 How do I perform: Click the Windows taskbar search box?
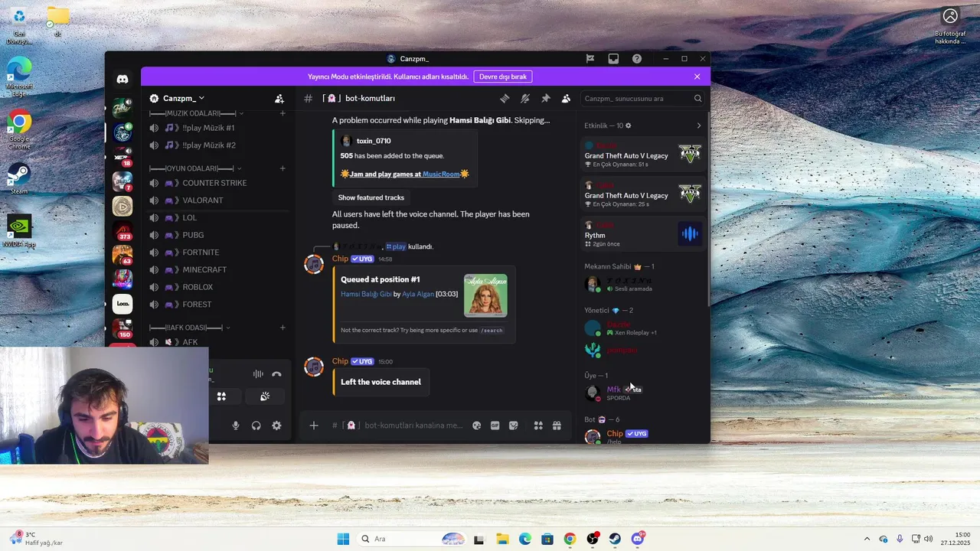click(412, 539)
